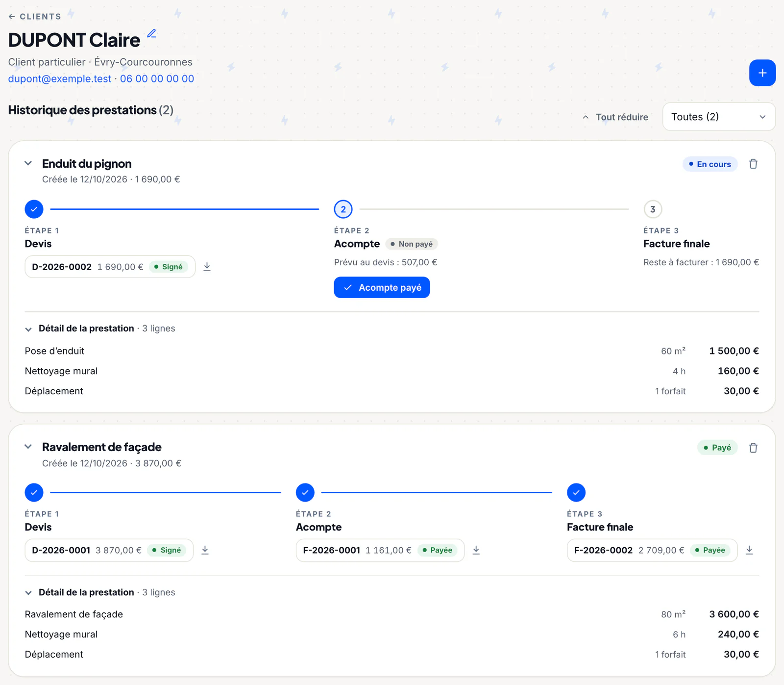Click the step 2 circle in Enduit du pignon

pyautogui.click(x=343, y=209)
